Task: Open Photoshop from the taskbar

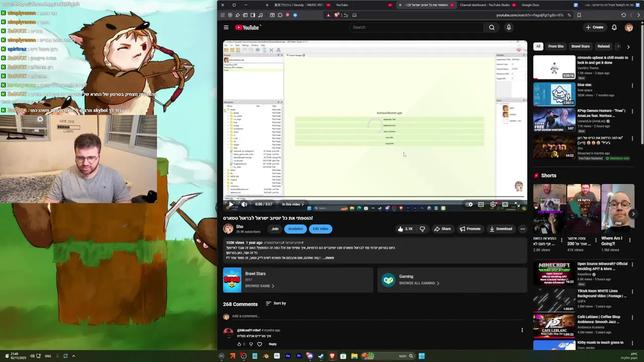Action: [x=277, y=356]
